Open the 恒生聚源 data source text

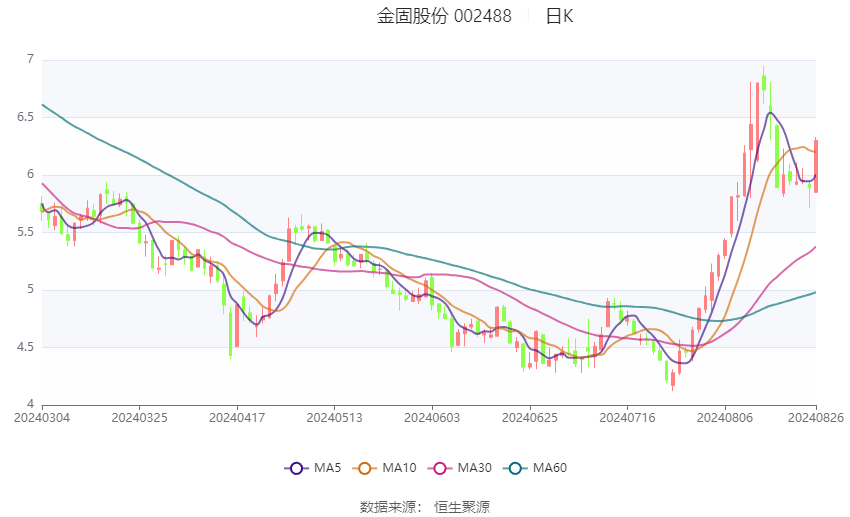point(462,507)
